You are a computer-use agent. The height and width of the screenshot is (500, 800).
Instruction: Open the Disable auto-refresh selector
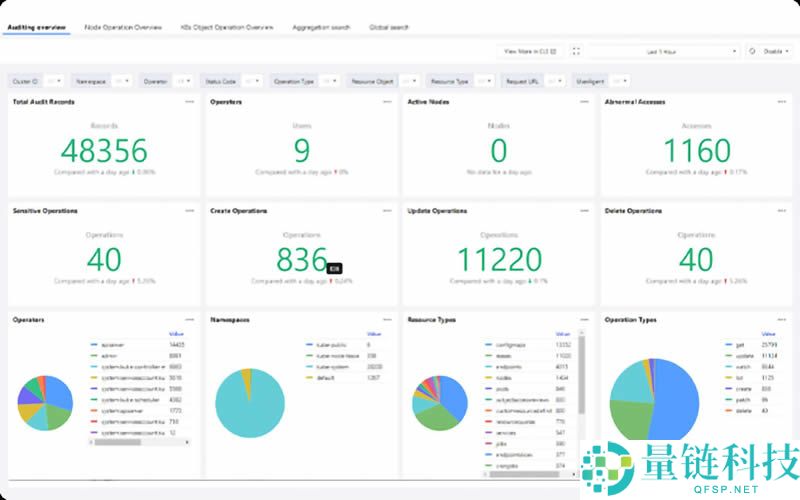point(777,50)
